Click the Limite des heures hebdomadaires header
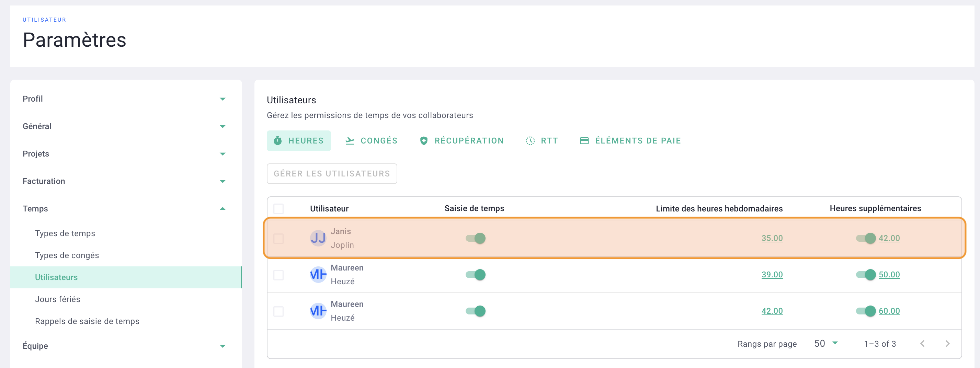Screen dimensions: 980x368 pos(719,209)
